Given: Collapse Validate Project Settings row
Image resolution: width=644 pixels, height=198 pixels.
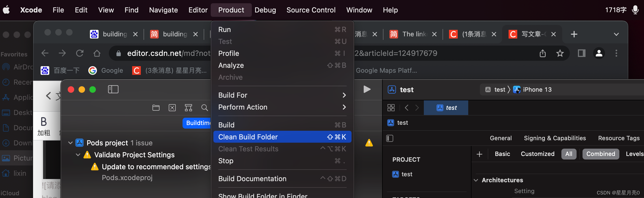Looking at the screenshot, I should click(x=78, y=155).
